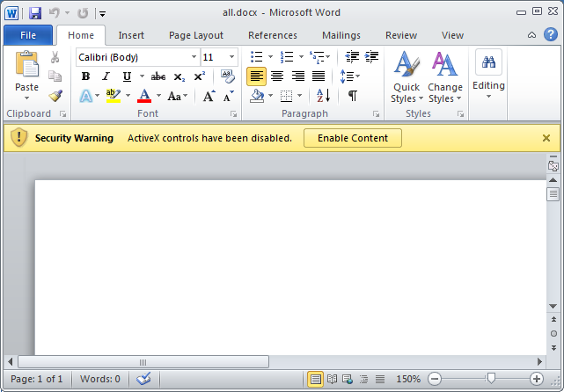Toggle Bold formatting

tap(85, 76)
